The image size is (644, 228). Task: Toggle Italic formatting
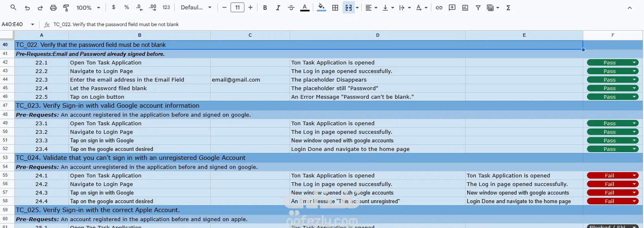pyautogui.click(x=278, y=7)
